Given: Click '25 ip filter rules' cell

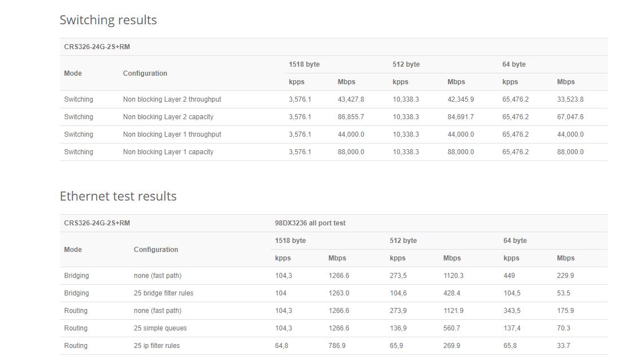Looking at the screenshot, I should pyautogui.click(x=156, y=346).
